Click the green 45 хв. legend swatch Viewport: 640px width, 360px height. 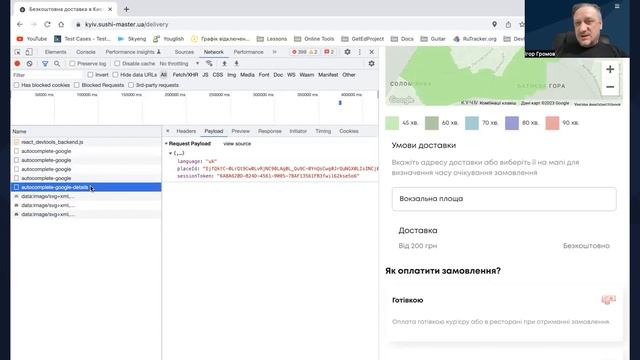click(392, 123)
